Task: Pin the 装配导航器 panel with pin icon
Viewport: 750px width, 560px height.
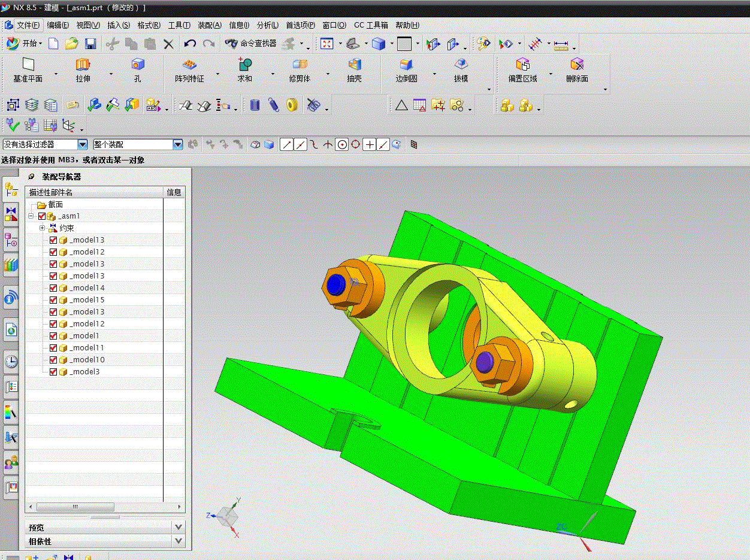Action: 32,177
